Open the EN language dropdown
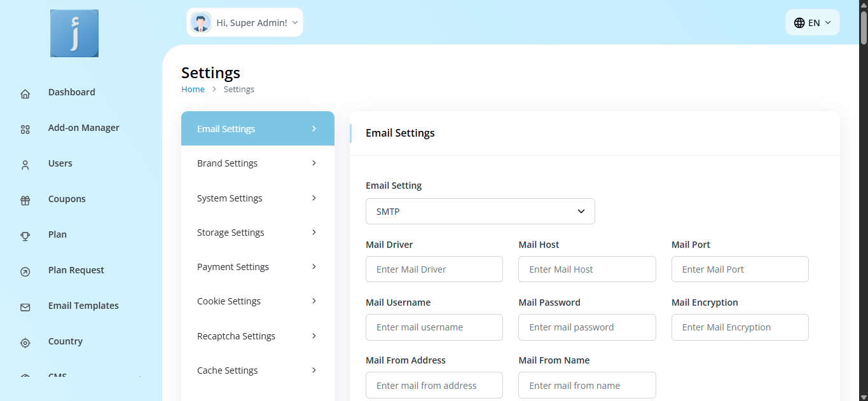The width and height of the screenshot is (868, 401). point(812,23)
